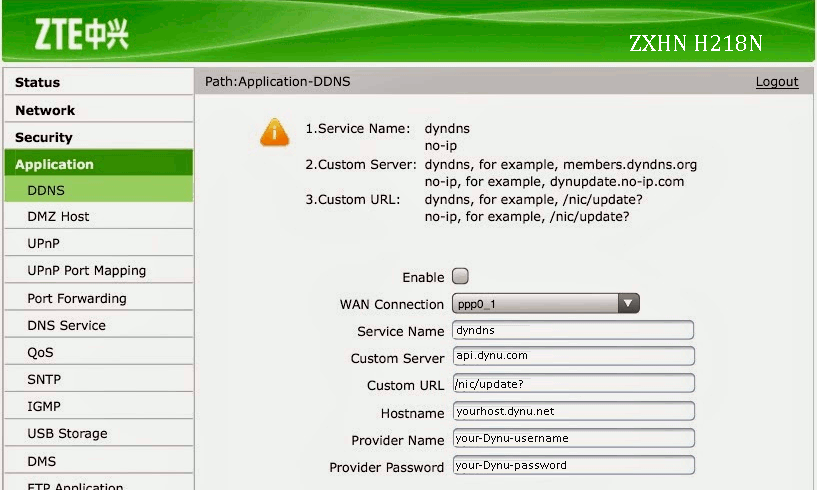This screenshot has height=490, width=817.
Task: Open the Status menu section
Action: tap(99, 82)
